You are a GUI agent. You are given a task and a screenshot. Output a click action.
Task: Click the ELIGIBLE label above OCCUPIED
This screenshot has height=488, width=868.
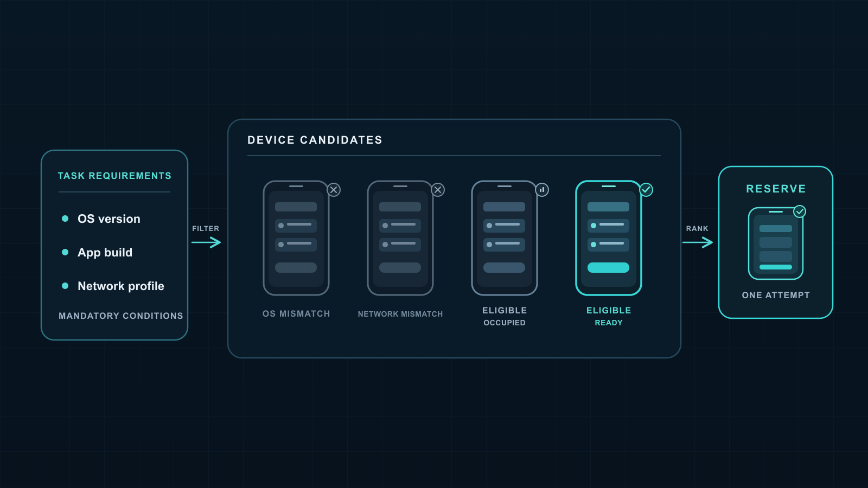(x=505, y=310)
